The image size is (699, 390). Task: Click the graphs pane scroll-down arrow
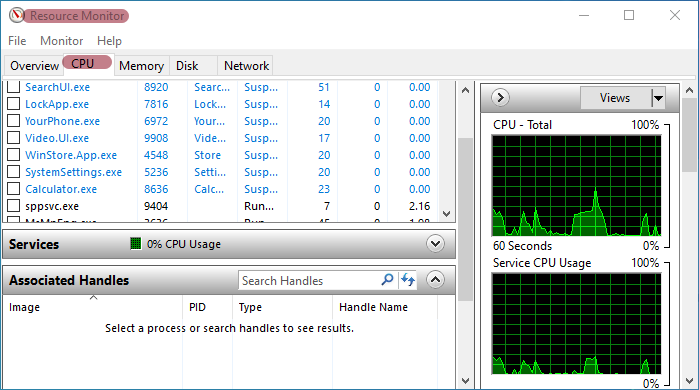click(x=689, y=381)
